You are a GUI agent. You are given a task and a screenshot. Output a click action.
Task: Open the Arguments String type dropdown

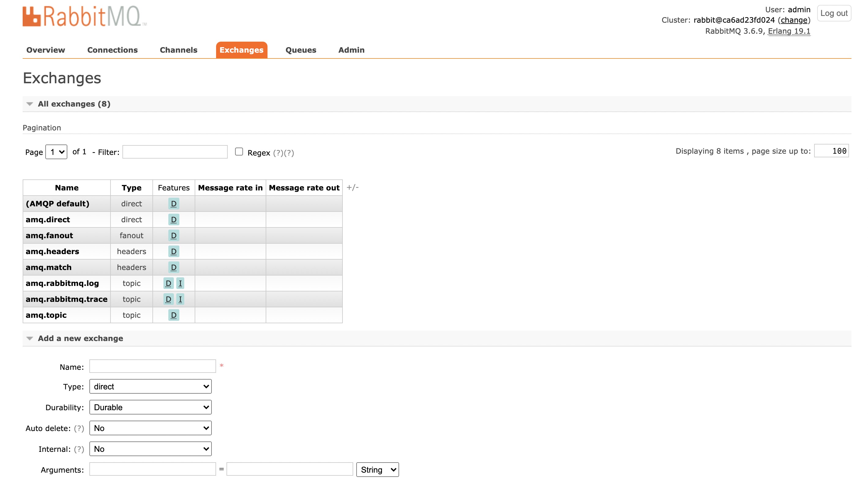point(377,470)
